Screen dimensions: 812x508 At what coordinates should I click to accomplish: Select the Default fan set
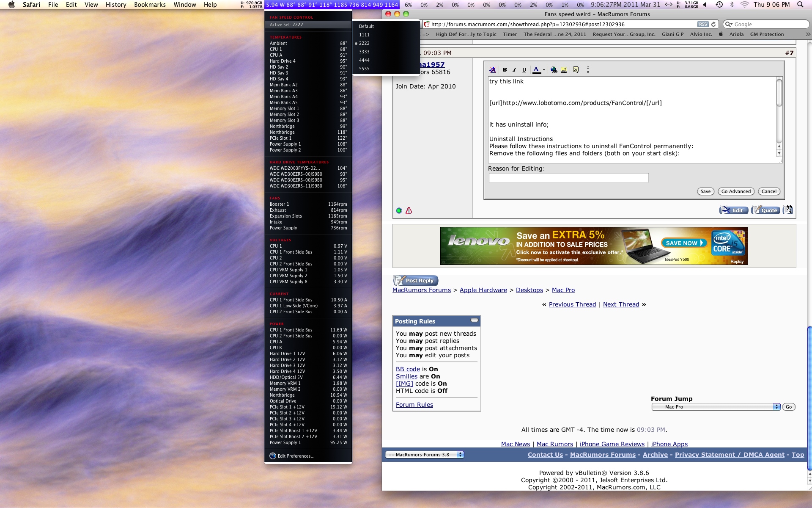pyautogui.click(x=386, y=26)
